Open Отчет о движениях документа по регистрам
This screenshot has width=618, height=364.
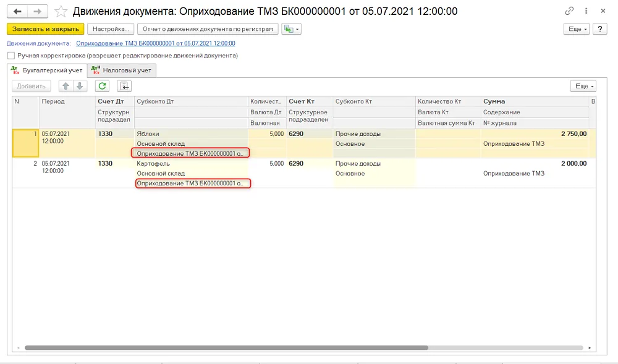[x=208, y=29]
